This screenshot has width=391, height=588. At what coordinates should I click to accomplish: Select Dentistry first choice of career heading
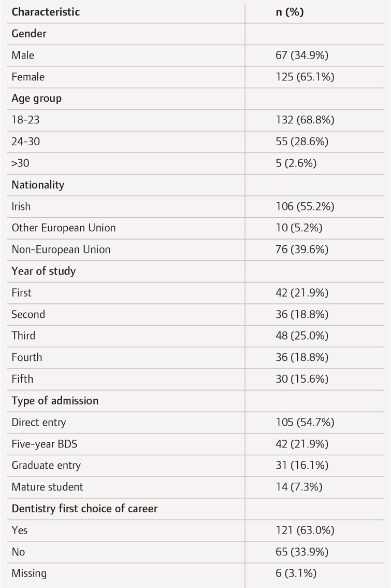coord(84,509)
